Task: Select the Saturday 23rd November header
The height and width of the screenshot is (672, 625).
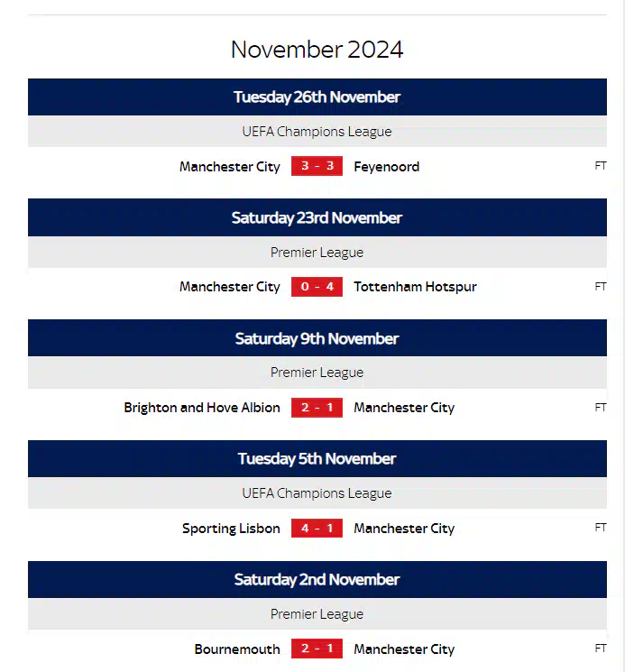Action: [x=317, y=217]
